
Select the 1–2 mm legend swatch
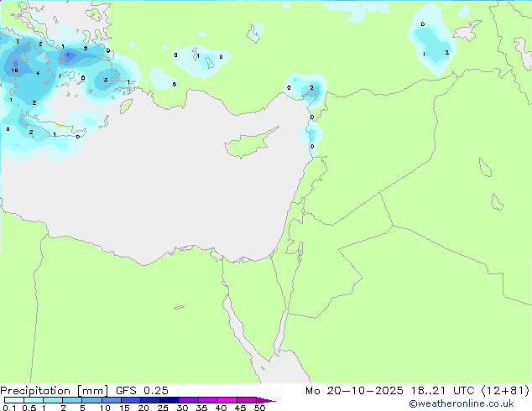point(53,400)
